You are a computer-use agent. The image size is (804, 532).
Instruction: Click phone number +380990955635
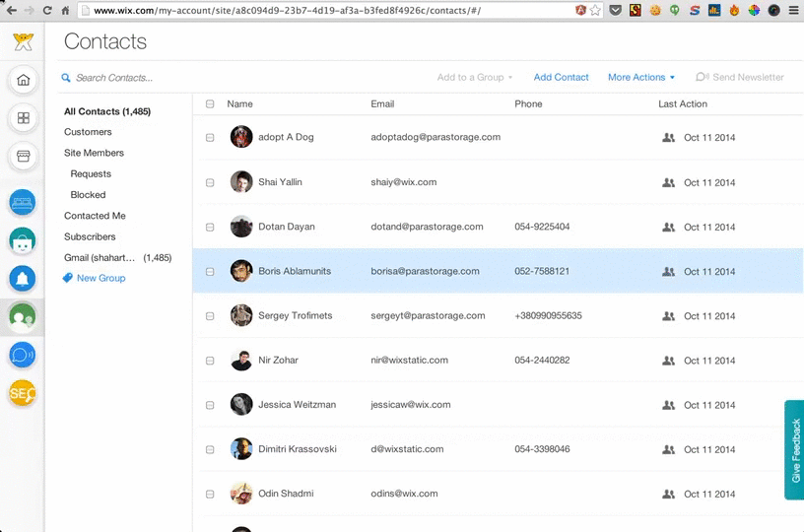point(548,315)
